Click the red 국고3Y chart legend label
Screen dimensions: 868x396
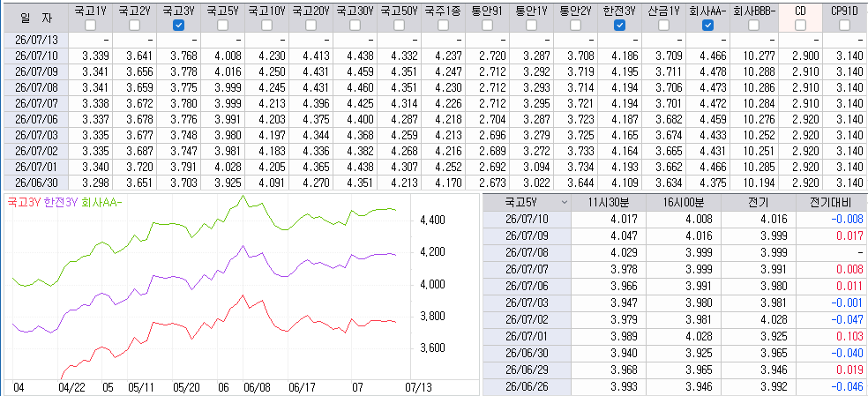[x=23, y=203]
